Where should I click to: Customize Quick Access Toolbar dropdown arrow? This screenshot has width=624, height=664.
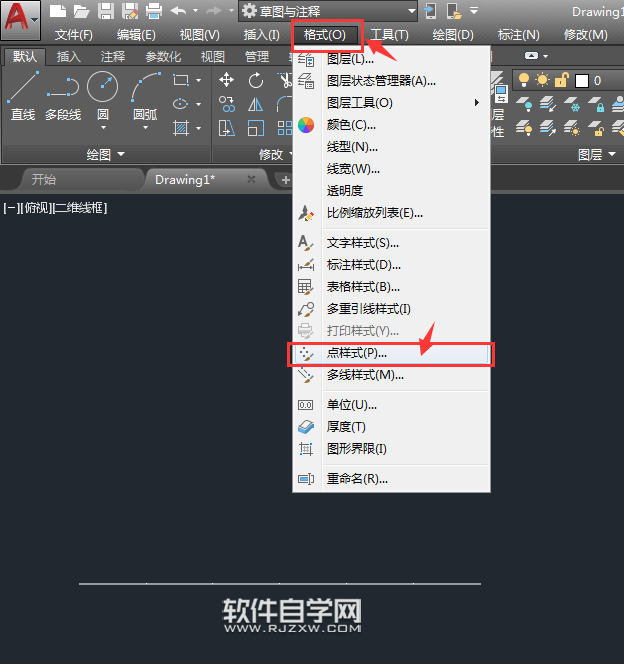click(x=474, y=11)
